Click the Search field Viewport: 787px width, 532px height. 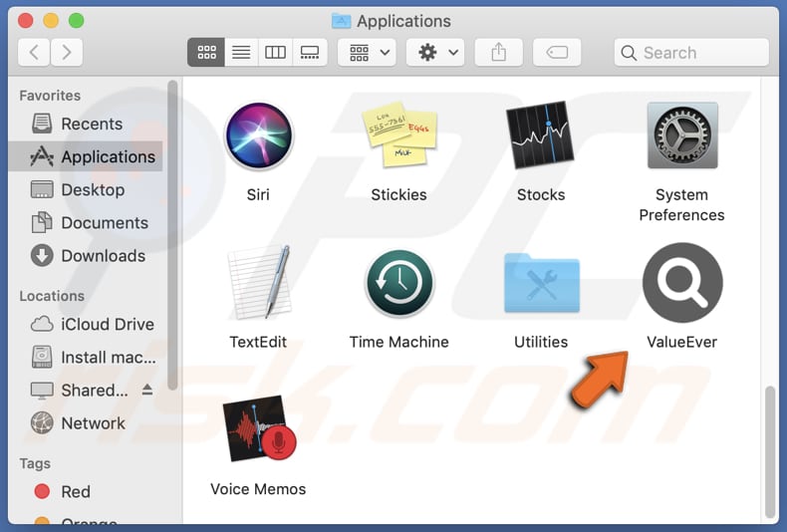click(691, 52)
